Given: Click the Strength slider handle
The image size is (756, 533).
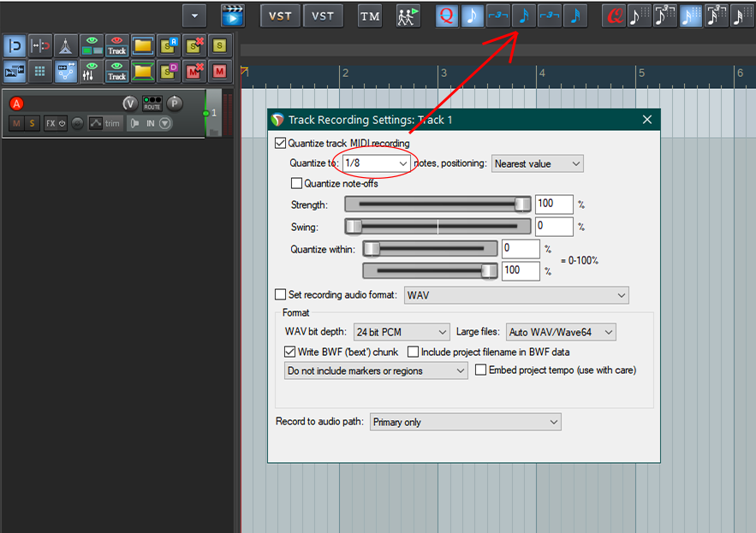Looking at the screenshot, I should pos(522,204).
